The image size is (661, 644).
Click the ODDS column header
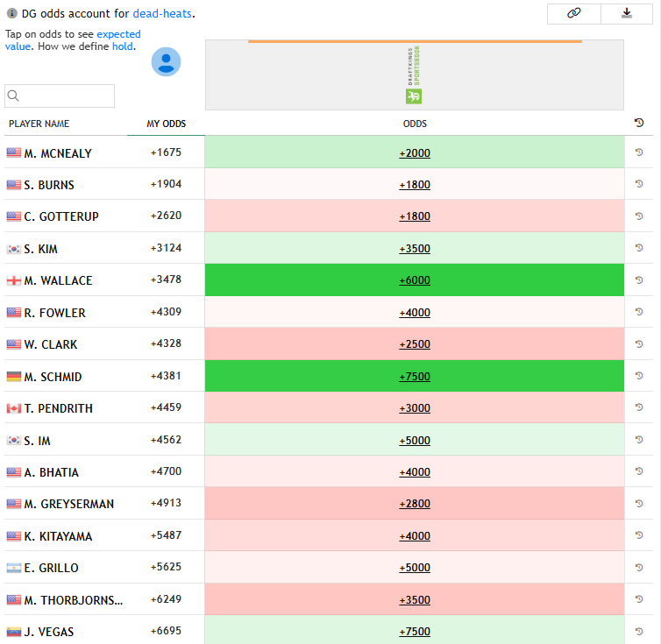[415, 124]
